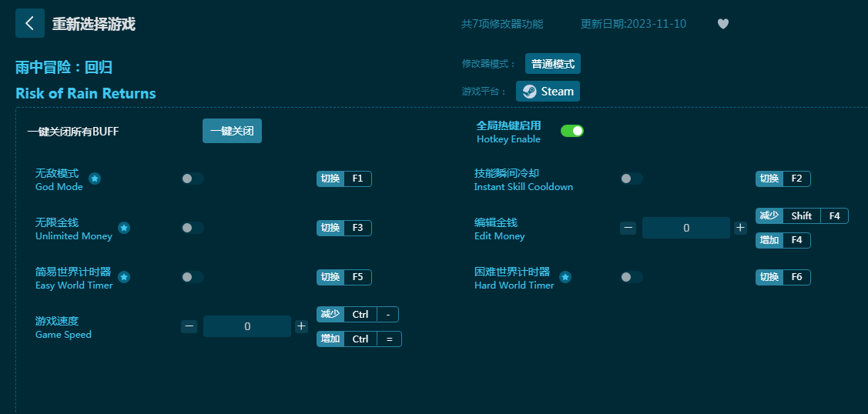This screenshot has height=414, width=868.
Task: Click star icon beside Easy World Timer
Action: (x=124, y=277)
